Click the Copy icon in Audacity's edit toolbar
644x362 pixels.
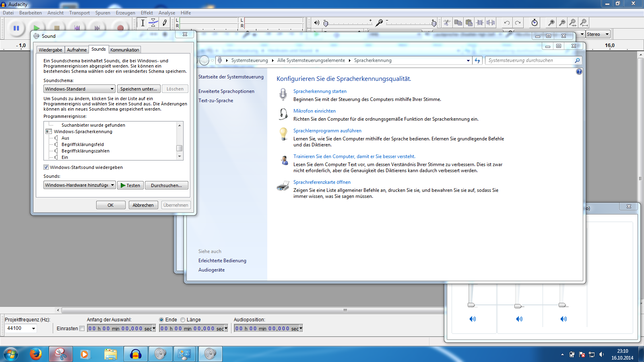(x=458, y=23)
